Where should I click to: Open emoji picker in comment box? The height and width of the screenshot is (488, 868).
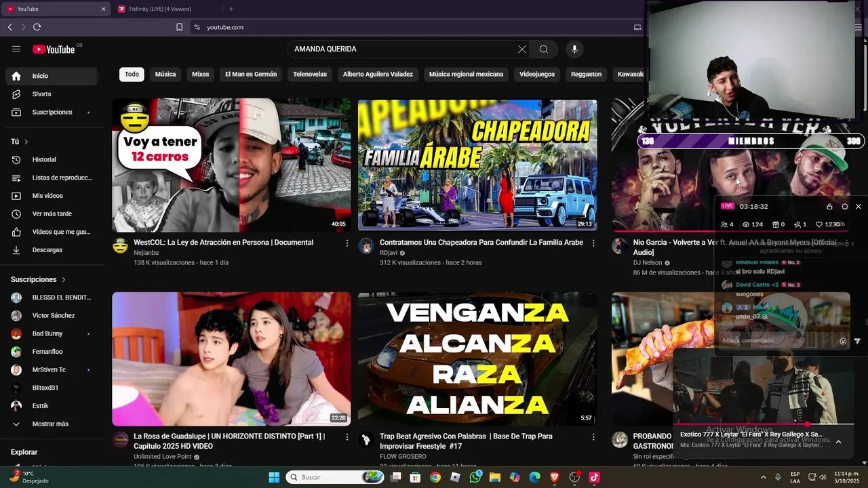coord(843,341)
